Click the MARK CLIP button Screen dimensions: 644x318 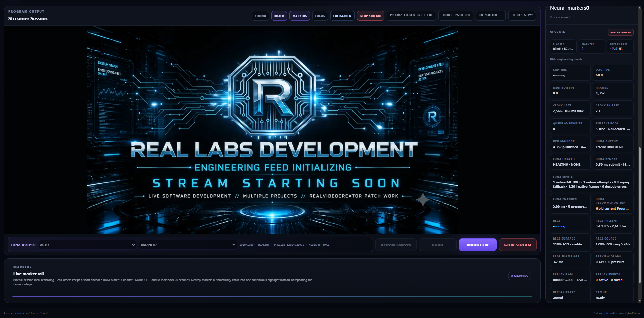click(x=478, y=245)
